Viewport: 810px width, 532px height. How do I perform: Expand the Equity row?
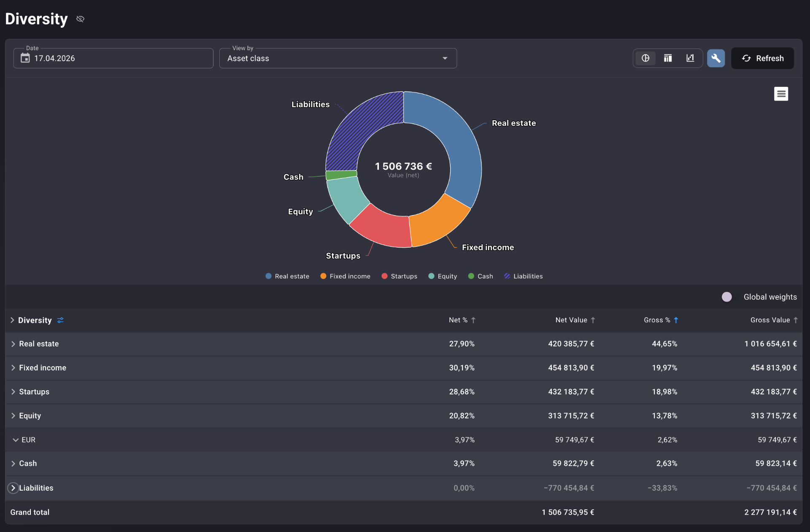point(13,416)
